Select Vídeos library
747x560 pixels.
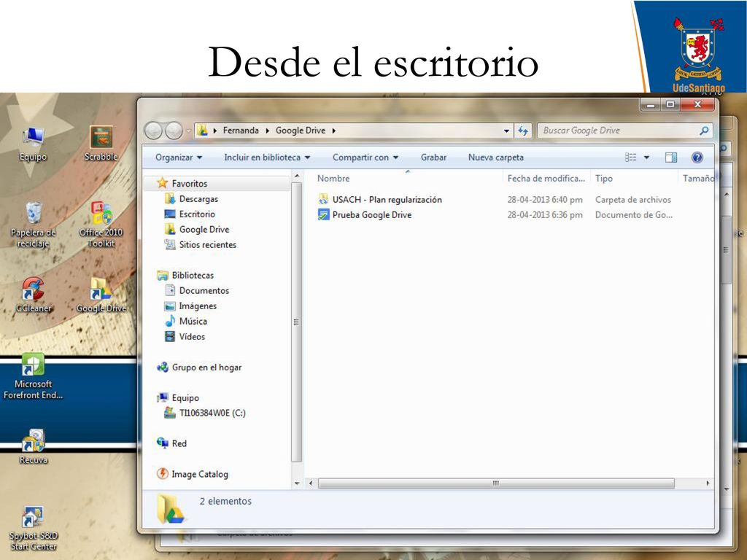(x=192, y=336)
